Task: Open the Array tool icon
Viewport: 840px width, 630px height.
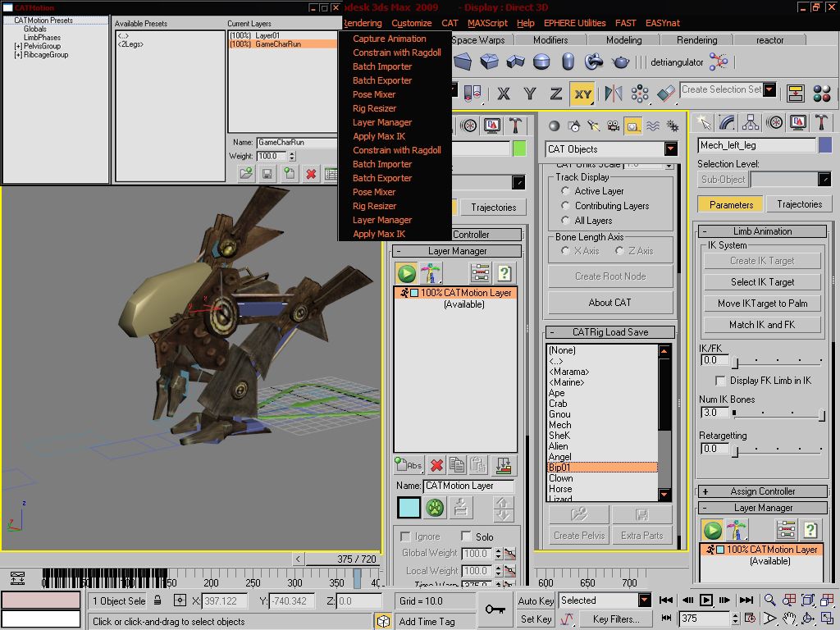Action: click(x=640, y=94)
